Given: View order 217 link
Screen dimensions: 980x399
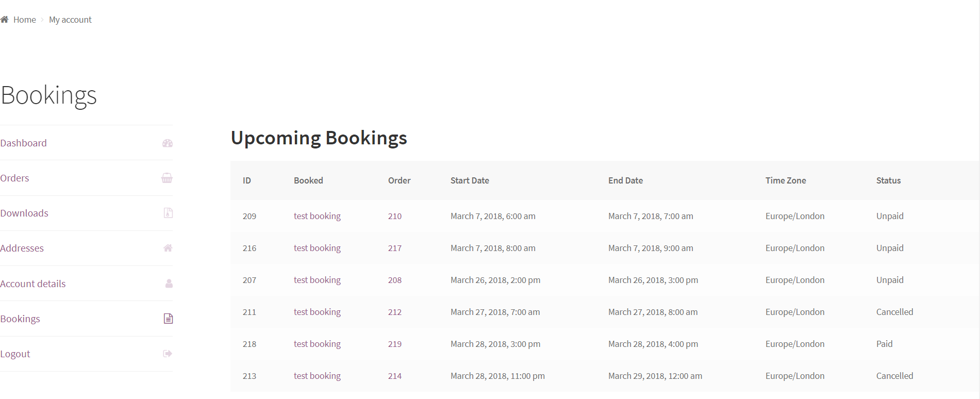Looking at the screenshot, I should 394,248.
